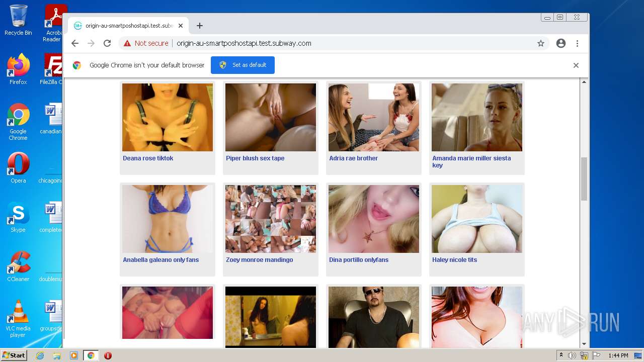Open the Action Center flag icon

click(x=596, y=355)
